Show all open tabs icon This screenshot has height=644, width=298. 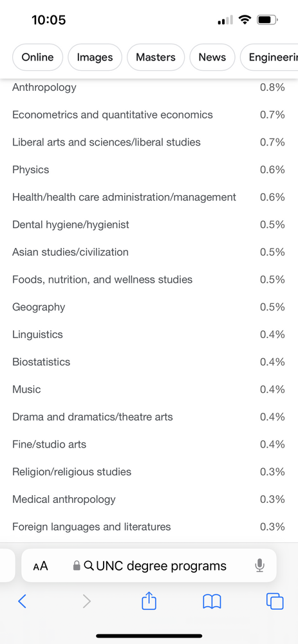275,601
